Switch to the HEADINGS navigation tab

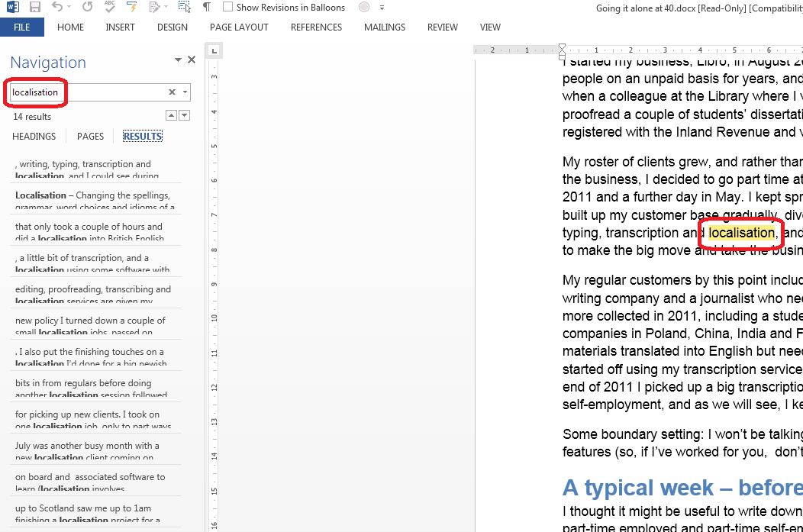[x=34, y=137]
